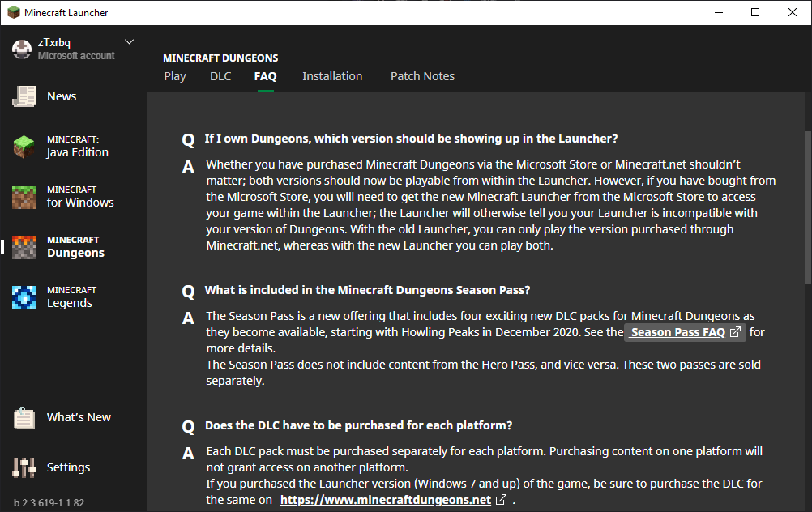Click the Minecraft Launcher title bar icon
Screen dimensions: 812x512
[13, 12]
